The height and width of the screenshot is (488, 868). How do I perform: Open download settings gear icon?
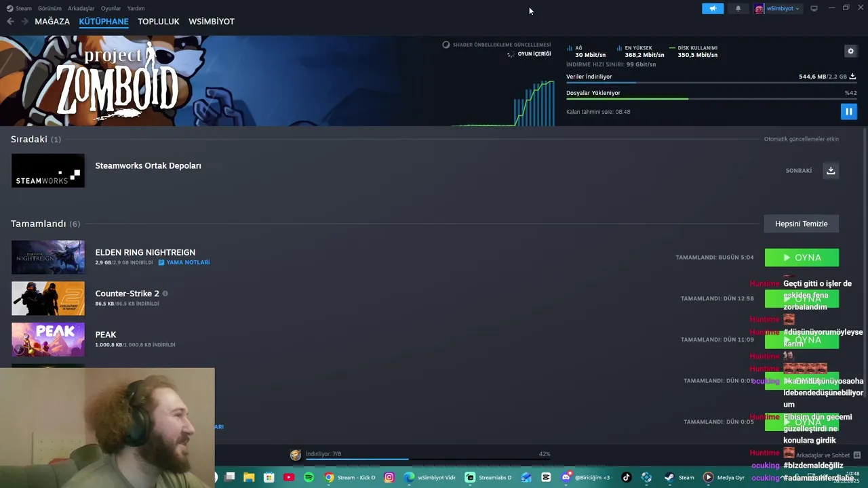[x=850, y=51]
